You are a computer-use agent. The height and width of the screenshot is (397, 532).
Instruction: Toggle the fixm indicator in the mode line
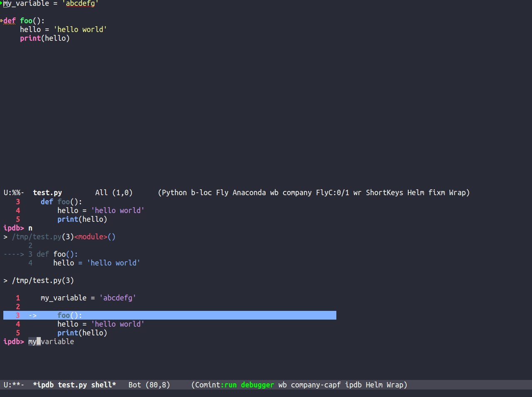coord(436,192)
